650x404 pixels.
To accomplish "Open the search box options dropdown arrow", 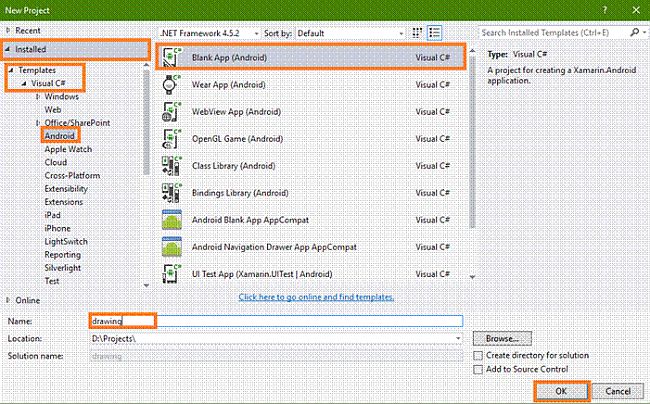I will click(644, 32).
